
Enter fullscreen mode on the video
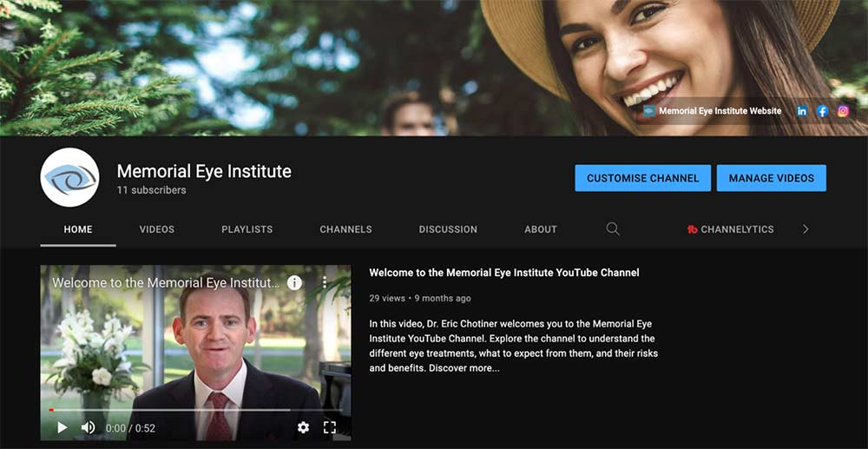point(330,427)
